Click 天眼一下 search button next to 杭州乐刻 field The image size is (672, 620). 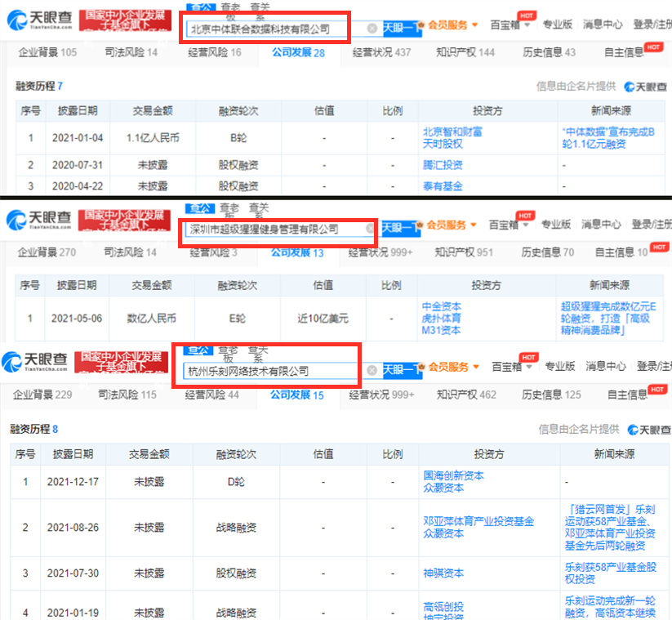(402, 370)
